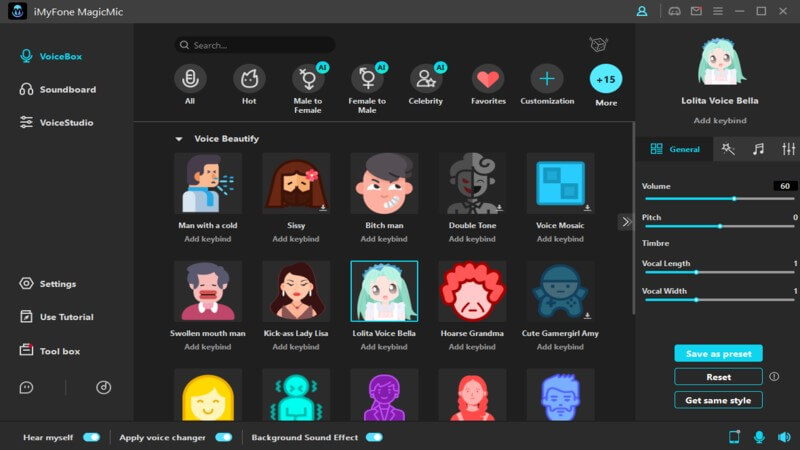Viewport: 800px width, 450px height.
Task: Download Cute Gamergirl Amy via download icon
Action: 587,316
